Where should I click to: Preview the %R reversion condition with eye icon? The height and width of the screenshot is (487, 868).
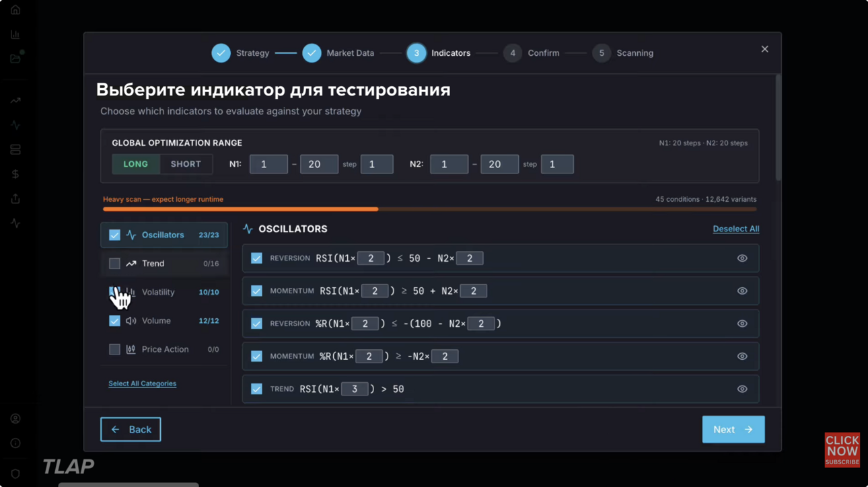point(742,324)
